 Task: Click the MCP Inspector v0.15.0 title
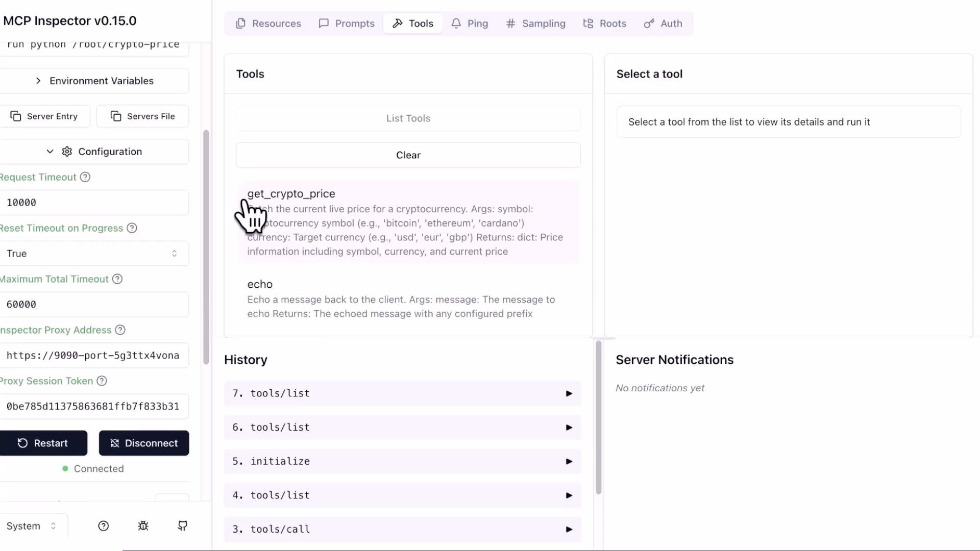point(70,21)
